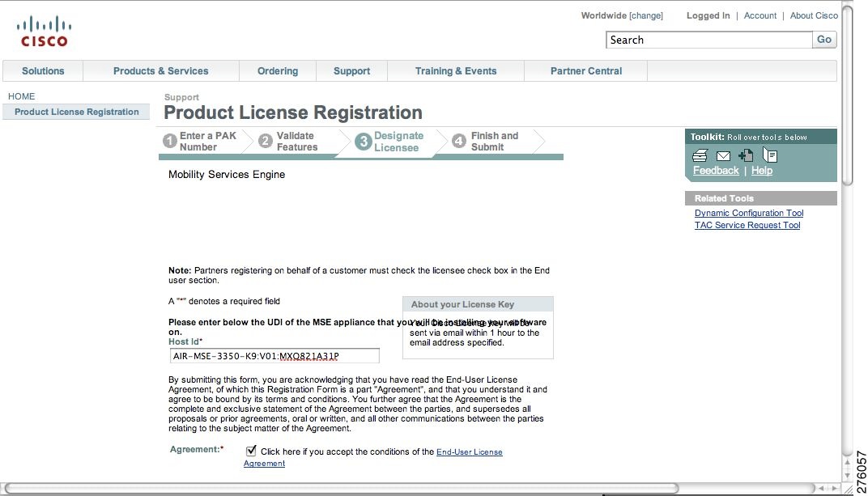Click the add bookmark icon in Toolkit
The width and height of the screenshot is (868, 496).
pos(746,155)
